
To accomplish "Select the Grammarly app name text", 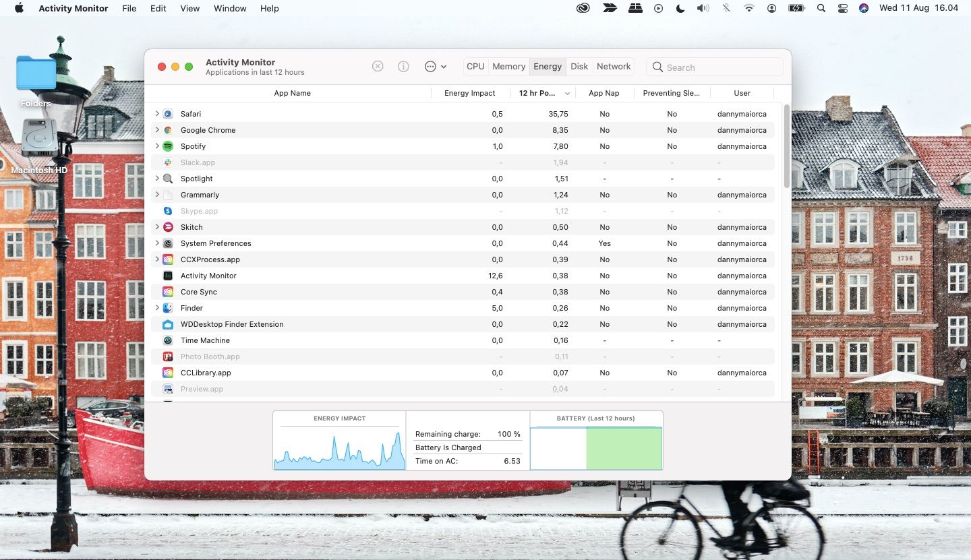I will click(x=200, y=195).
